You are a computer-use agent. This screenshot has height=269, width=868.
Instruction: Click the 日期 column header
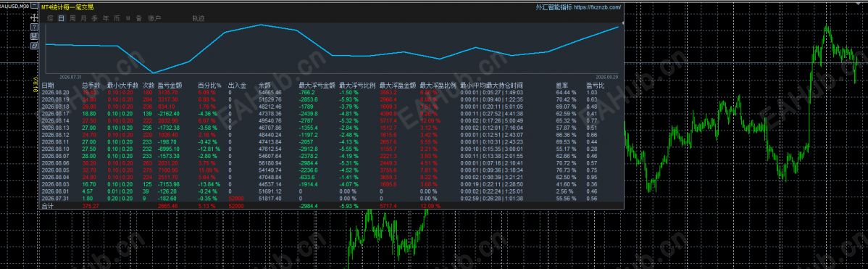[48, 86]
